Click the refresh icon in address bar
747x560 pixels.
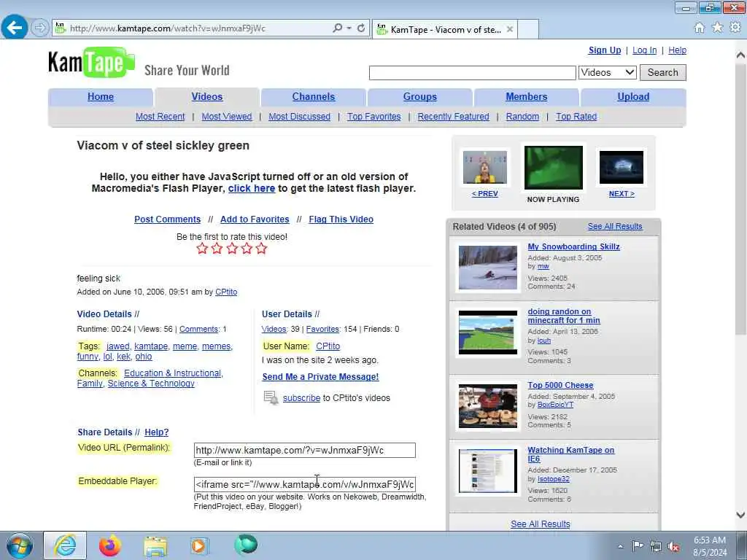coord(361,28)
